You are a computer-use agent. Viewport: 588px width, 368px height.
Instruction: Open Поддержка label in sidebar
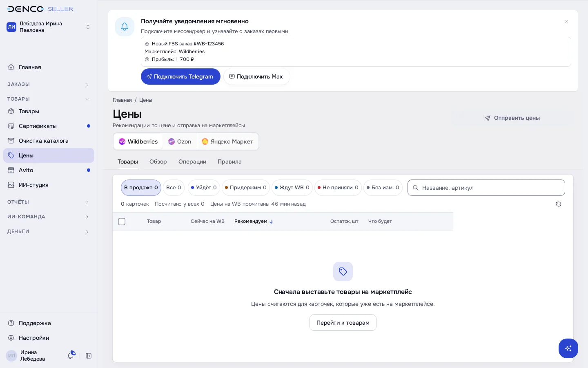click(35, 323)
